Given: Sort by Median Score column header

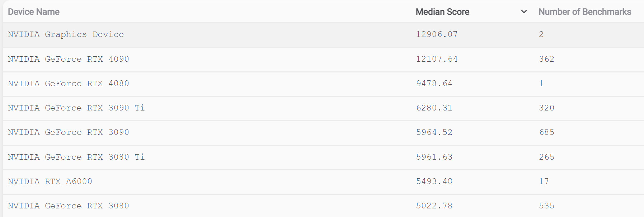Looking at the screenshot, I should pos(442,12).
